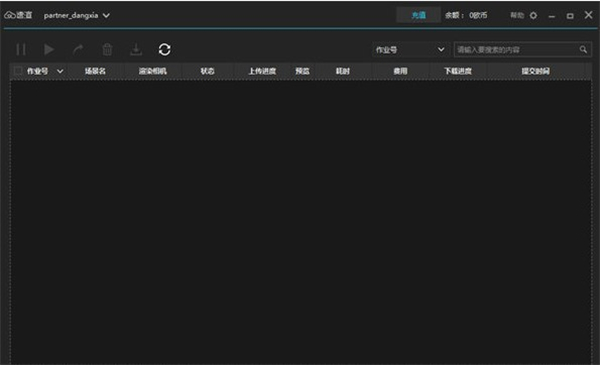This screenshot has width=600, height=365.
Task: Click the cloud logo icon
Action: (x=10, y=15)
